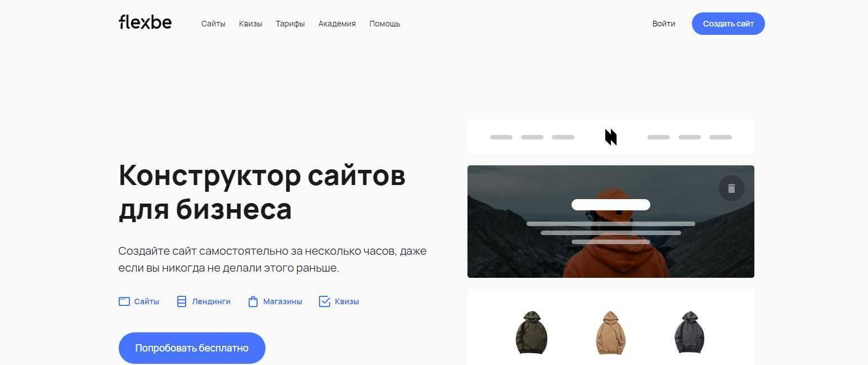868x365 pixels.
Task: Open Академия in the navigation
Action: [x=337, y=24]
